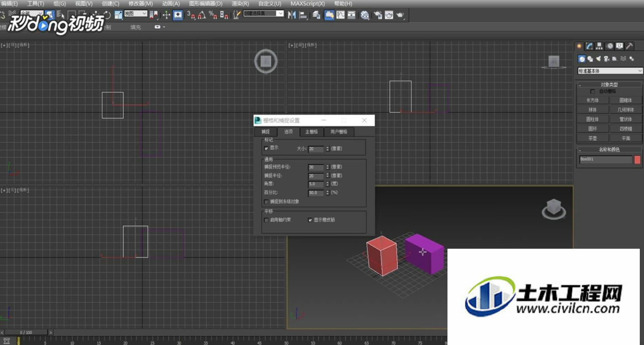
Task: Toggle the Percent Snap icon
Action: [x=213, y=15]
